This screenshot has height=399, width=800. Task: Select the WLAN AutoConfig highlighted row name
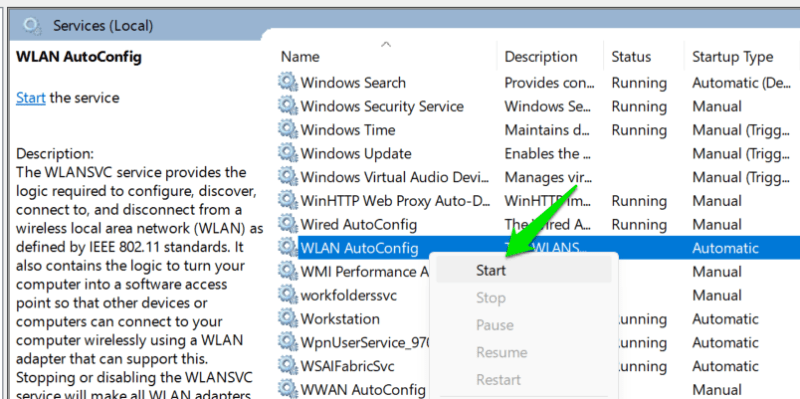pyautogui.click(x=360, y=248)
